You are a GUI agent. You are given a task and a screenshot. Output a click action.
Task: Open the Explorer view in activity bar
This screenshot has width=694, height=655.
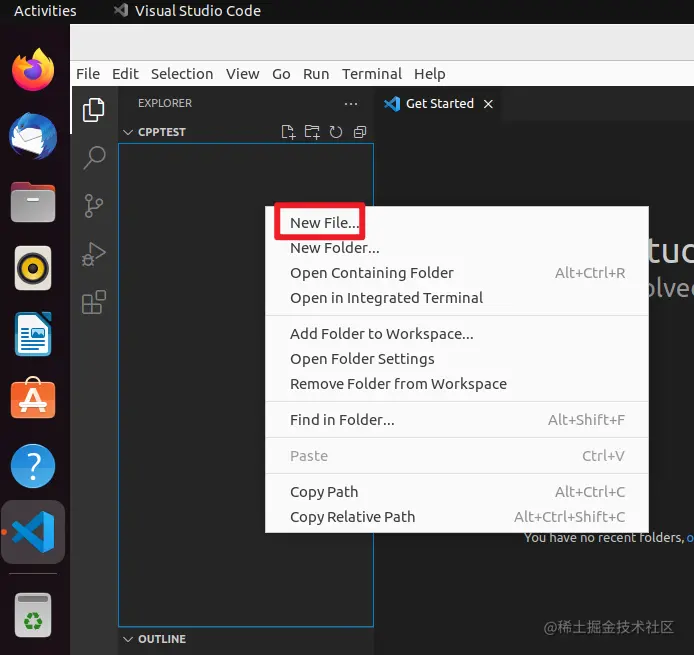[93, 110]
